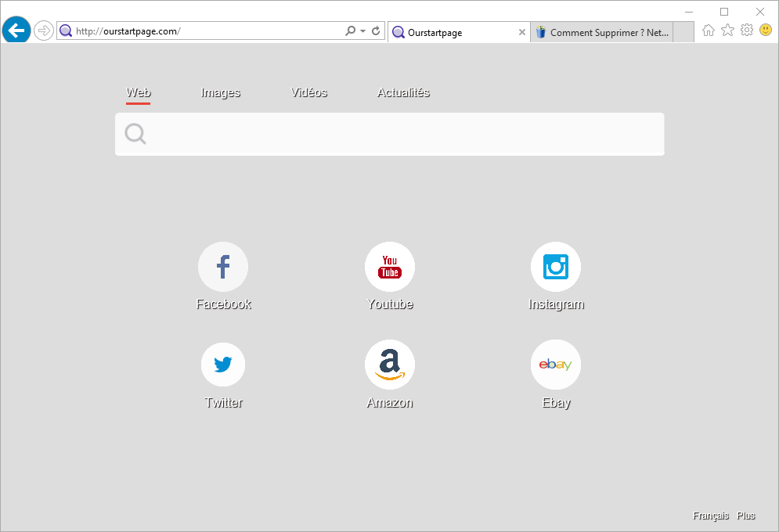779x532 pixels.
Task: Open the address bar autocomplete dropdown arrow
Action: [363, 31]
